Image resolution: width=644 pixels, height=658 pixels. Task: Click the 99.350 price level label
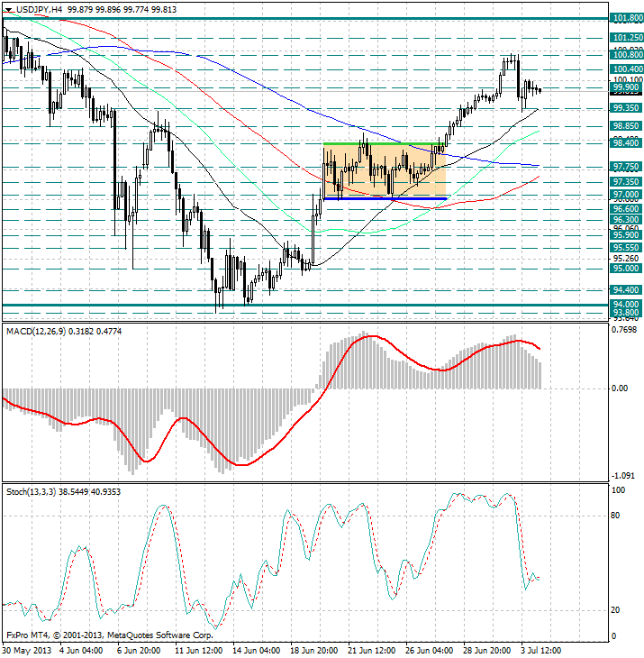click(626, 108)
